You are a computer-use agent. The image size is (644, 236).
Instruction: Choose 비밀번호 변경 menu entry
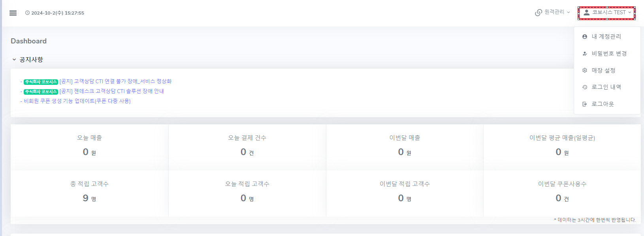[609, 54]
